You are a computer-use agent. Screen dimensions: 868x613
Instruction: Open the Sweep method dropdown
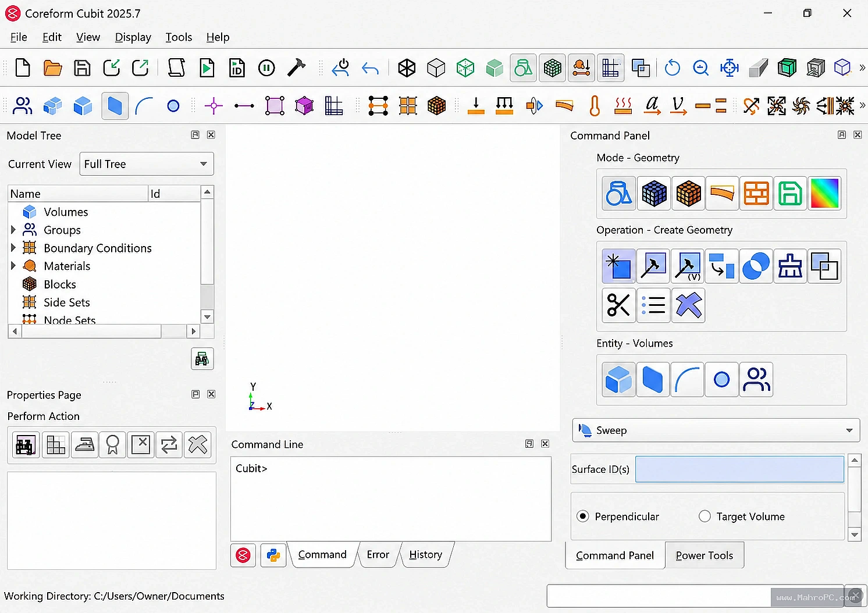716,430
